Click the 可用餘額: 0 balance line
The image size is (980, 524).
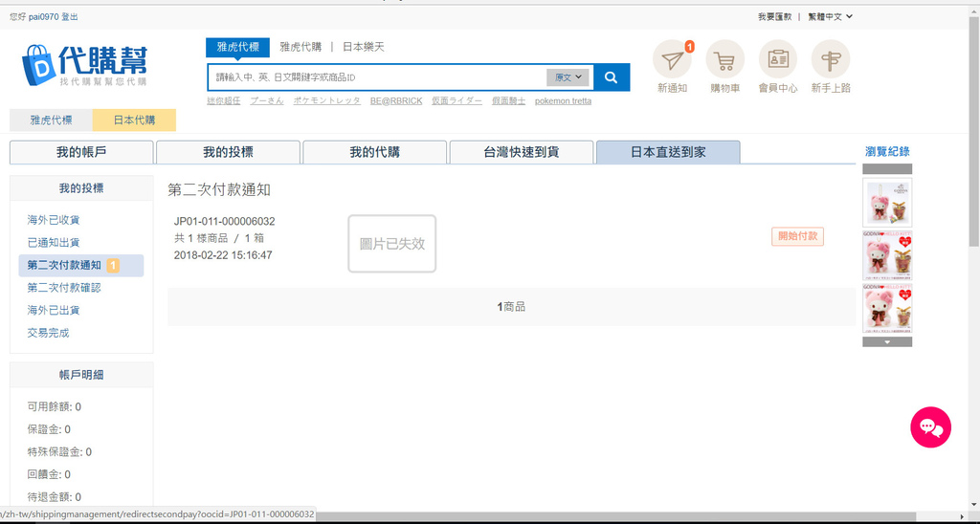55,406
